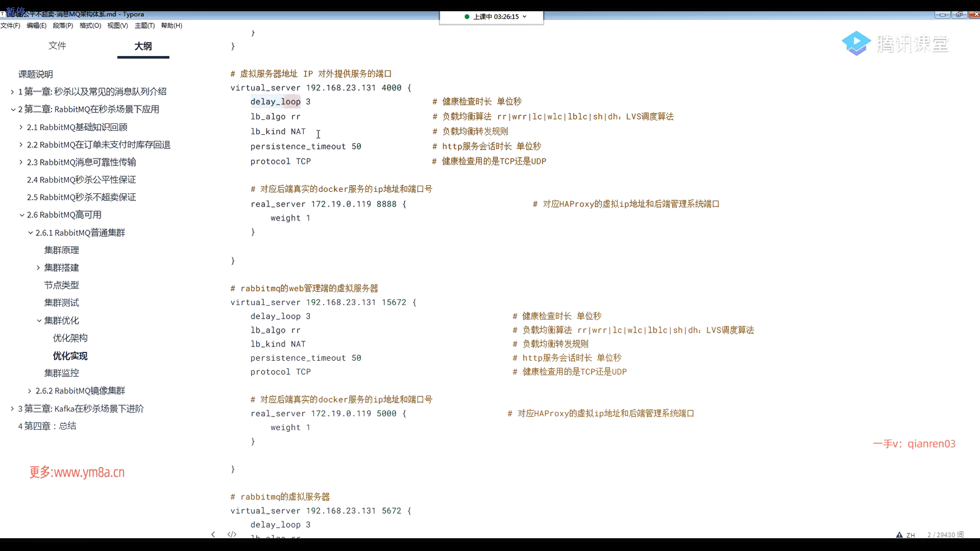This screenshot has width=980, height=551.
Task: Click the green class status indicator dot
Action: pyautogui.click(x=467, y=17)
